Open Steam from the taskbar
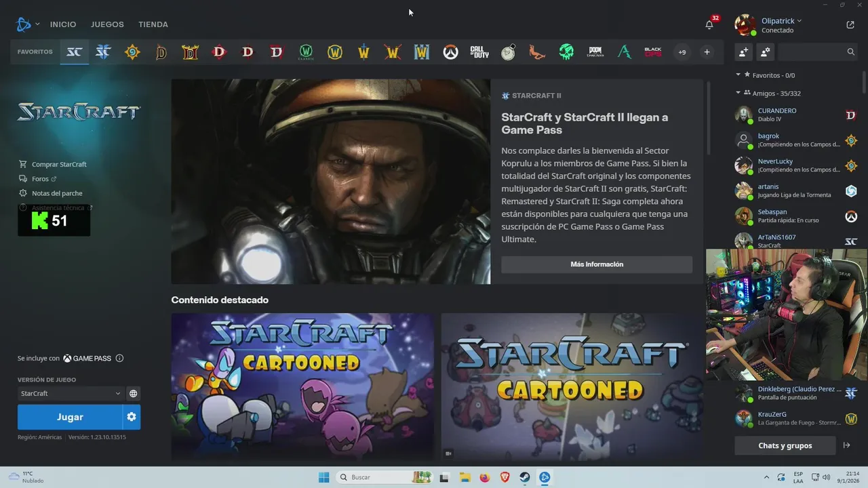 525,477
